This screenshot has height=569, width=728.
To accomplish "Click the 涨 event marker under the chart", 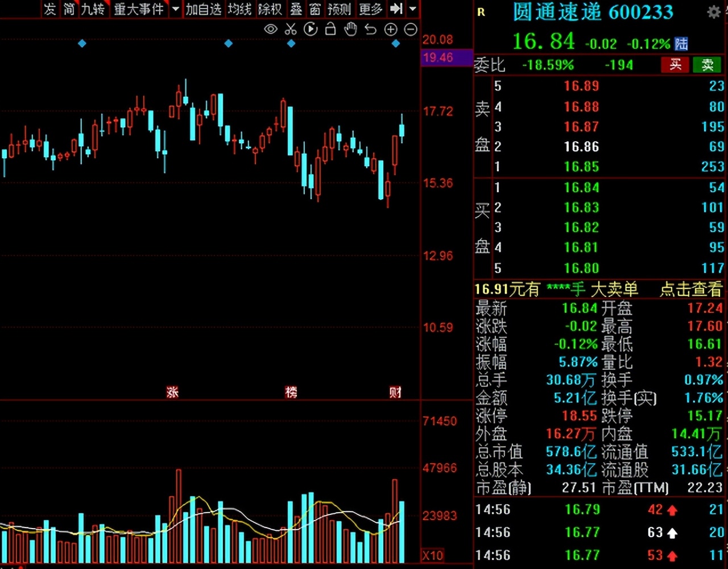I will tap(172, 392).
